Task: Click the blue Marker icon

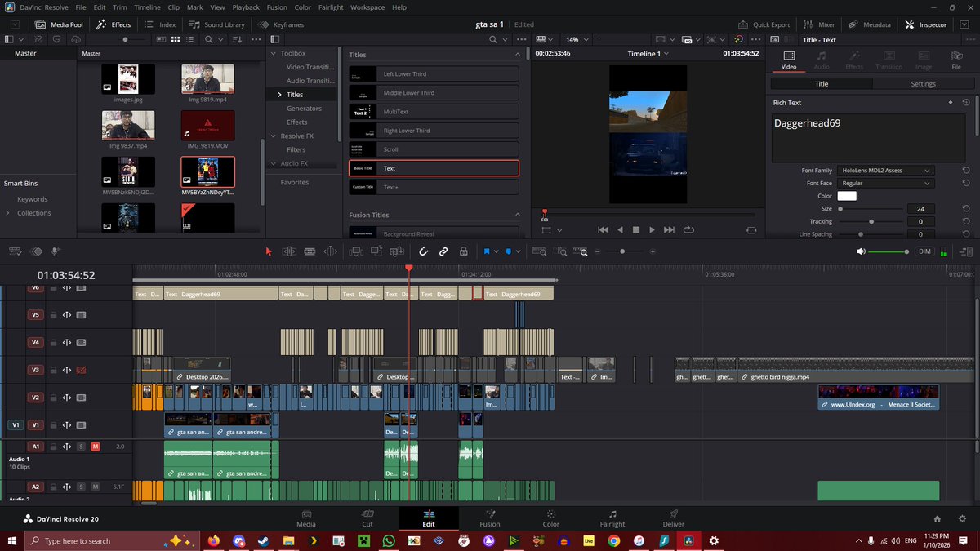Action: pyautogui.click(x=507, y=251)
